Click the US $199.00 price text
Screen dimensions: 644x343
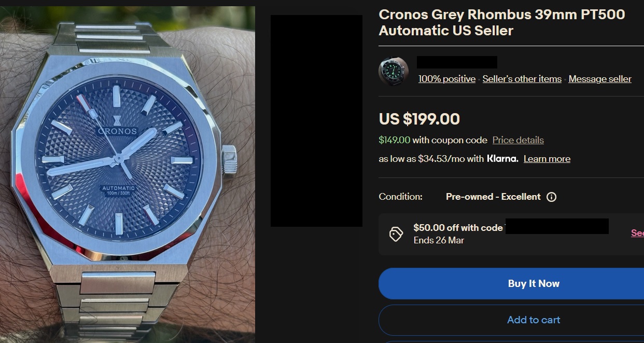pyautogui.click(x=419, y=119)
